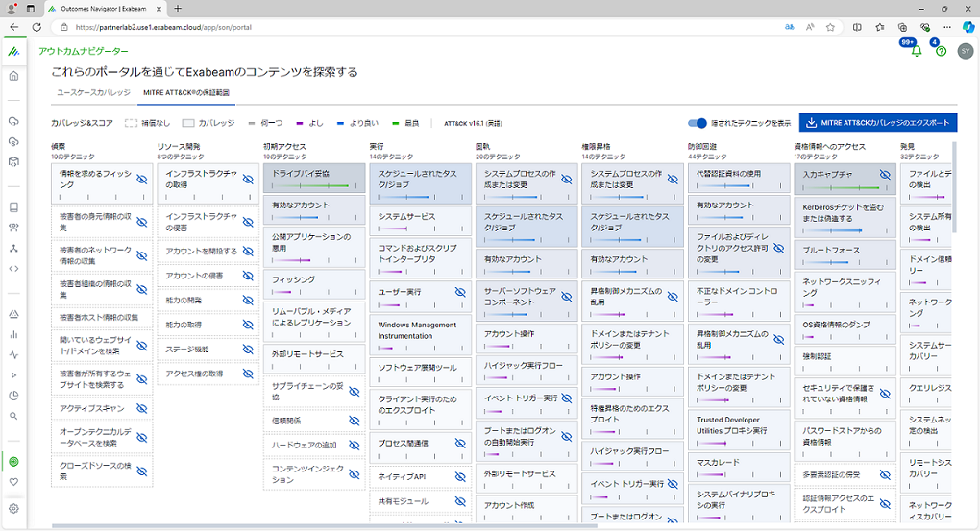Open the Windows Management Instrumentation card
980x531 pixels.
click(x=420, y=335)
